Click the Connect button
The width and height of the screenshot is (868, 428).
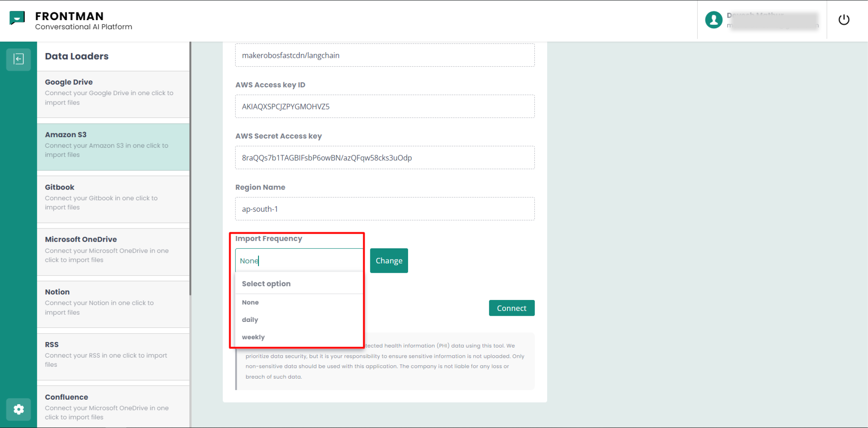(511, 308)
